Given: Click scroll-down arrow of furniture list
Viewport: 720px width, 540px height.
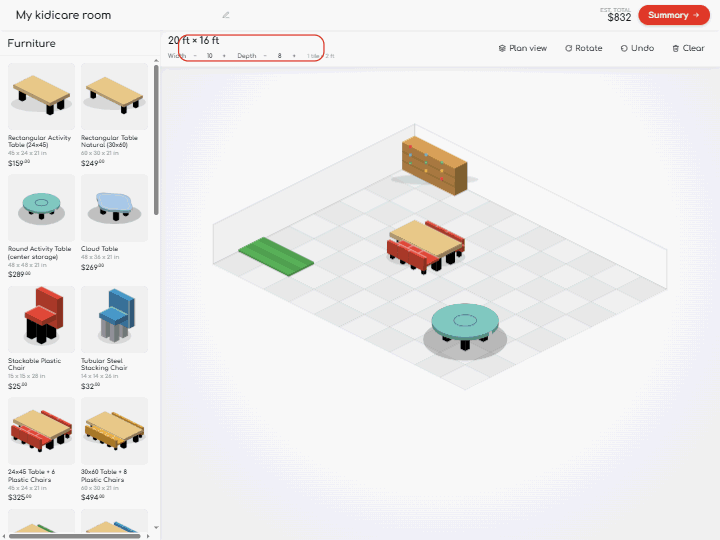Looking at the screenshot, I should point(156,528).
